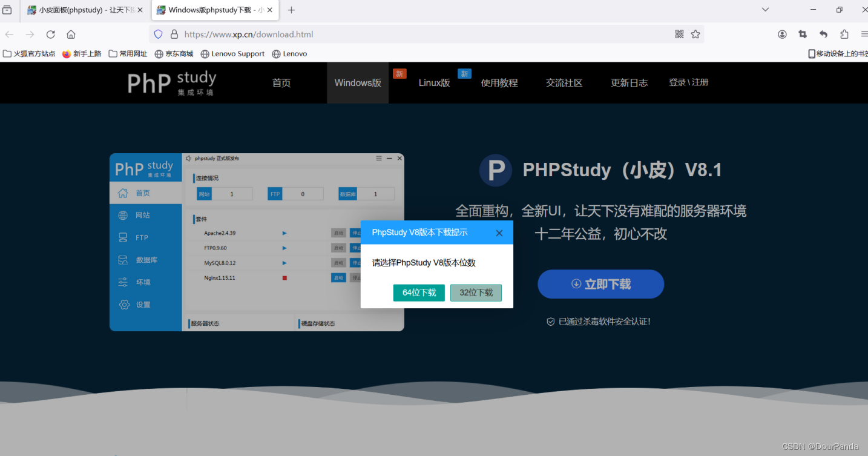Image resolution: width=868 pixels, height=456 pixels.
Task: Open a new browser tab
Action: (x=291, y=10)
